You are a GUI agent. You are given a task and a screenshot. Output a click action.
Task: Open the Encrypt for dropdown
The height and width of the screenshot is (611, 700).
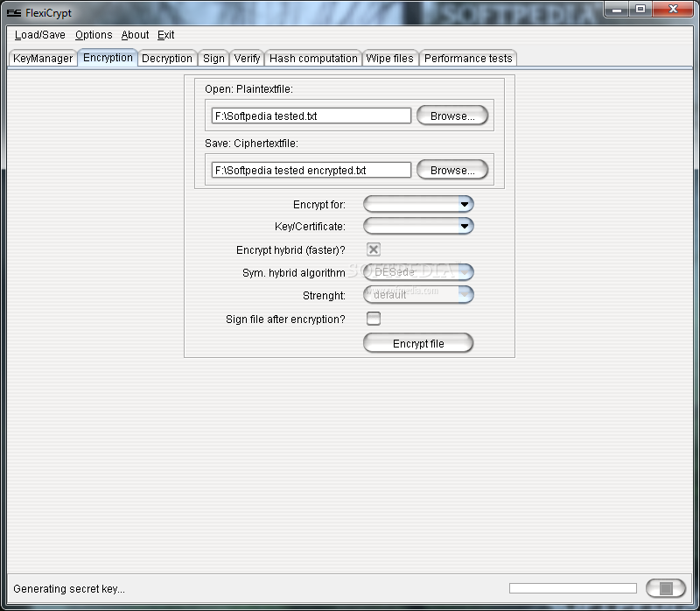tap(418, 204)
